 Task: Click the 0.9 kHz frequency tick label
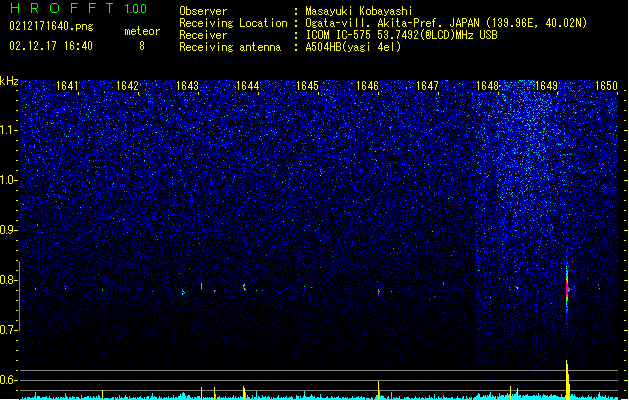[8, 230]
